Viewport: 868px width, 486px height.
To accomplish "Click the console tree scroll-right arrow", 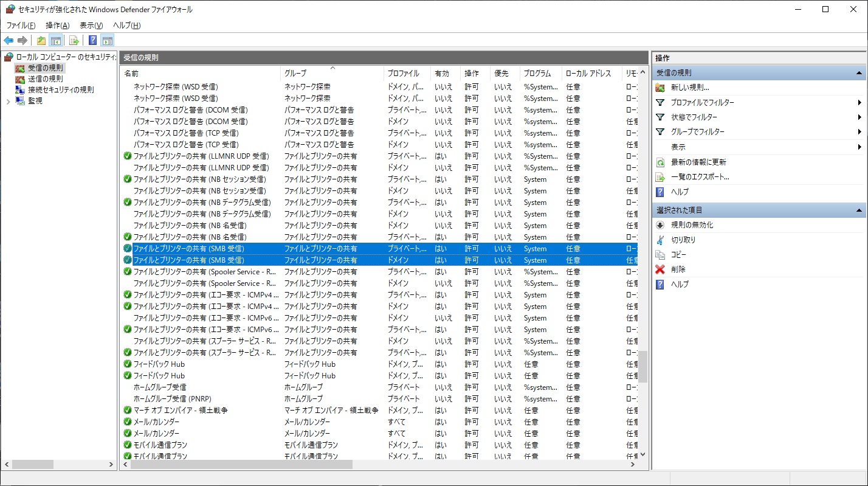I will click(111, 464).
